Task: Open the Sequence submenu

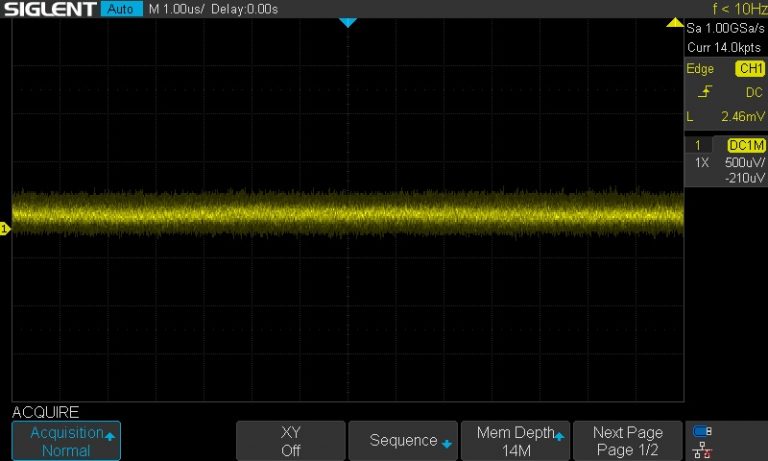Action: (403, 441)
